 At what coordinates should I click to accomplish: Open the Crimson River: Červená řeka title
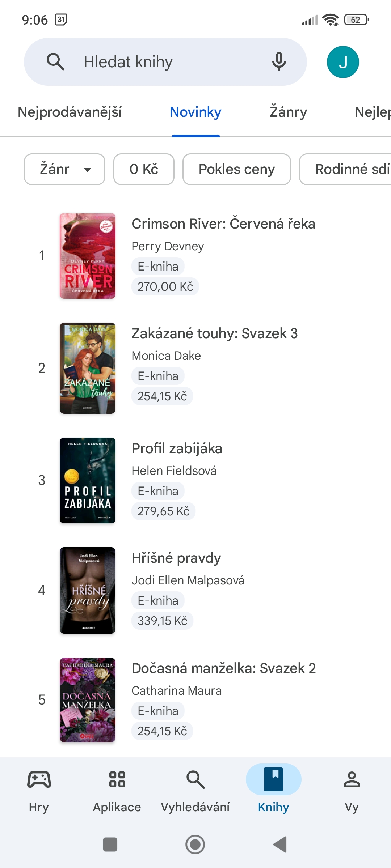pyautogui.click(x=223, y=224)
